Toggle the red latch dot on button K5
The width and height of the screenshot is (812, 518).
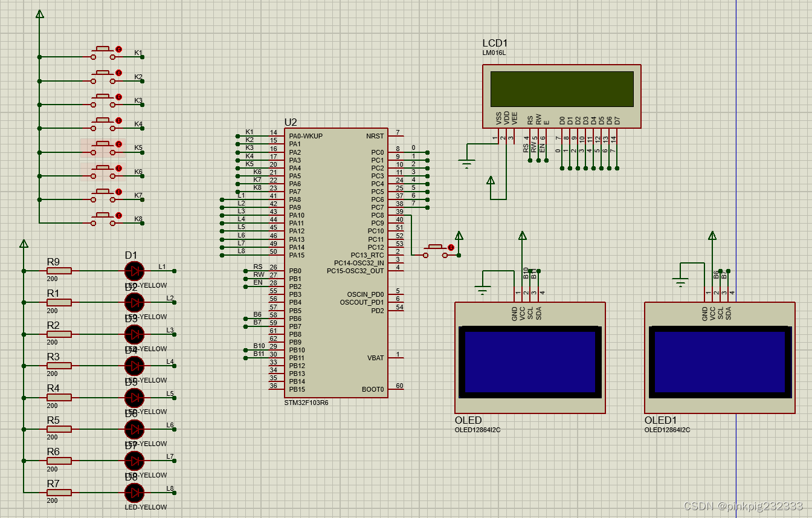[x=119, y=144]
